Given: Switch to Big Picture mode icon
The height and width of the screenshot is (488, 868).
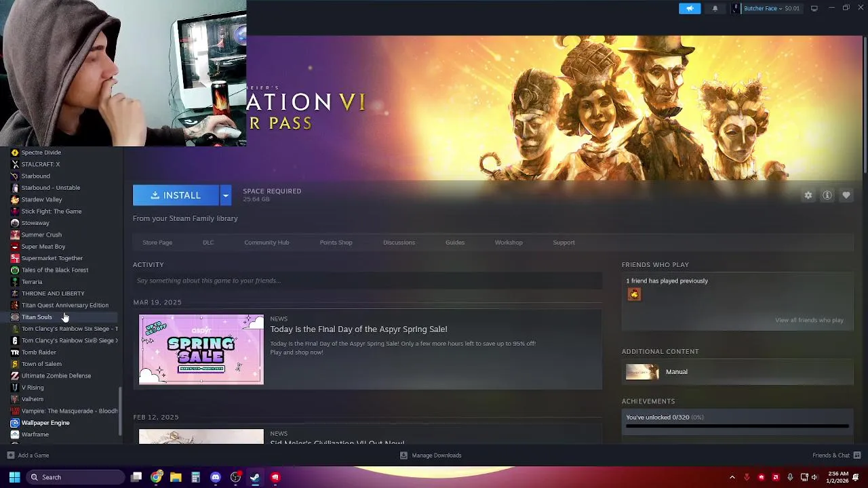Looking at the screenshot, I should pyautogui.click(x=814, y=8).
